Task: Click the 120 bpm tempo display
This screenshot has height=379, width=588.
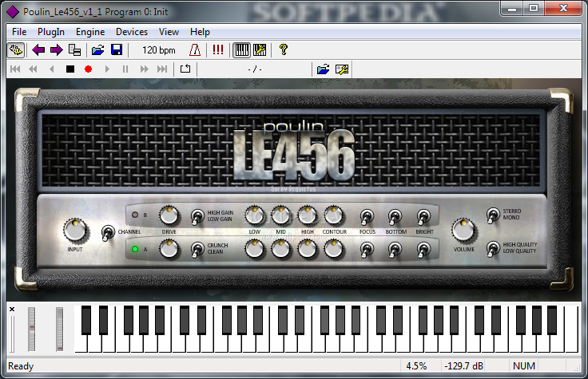Action: pos(159,50)
